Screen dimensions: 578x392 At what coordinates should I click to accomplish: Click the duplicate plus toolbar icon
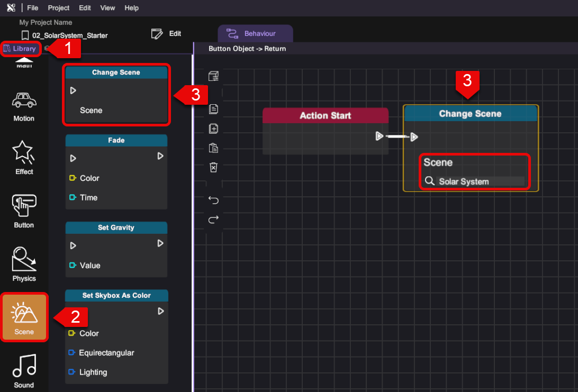coord(213,129)
